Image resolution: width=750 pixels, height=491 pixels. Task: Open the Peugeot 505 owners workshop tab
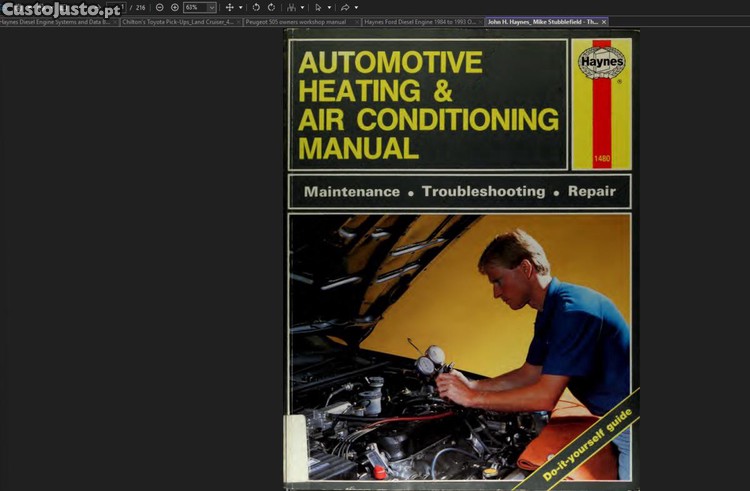(x=297, y=21)
